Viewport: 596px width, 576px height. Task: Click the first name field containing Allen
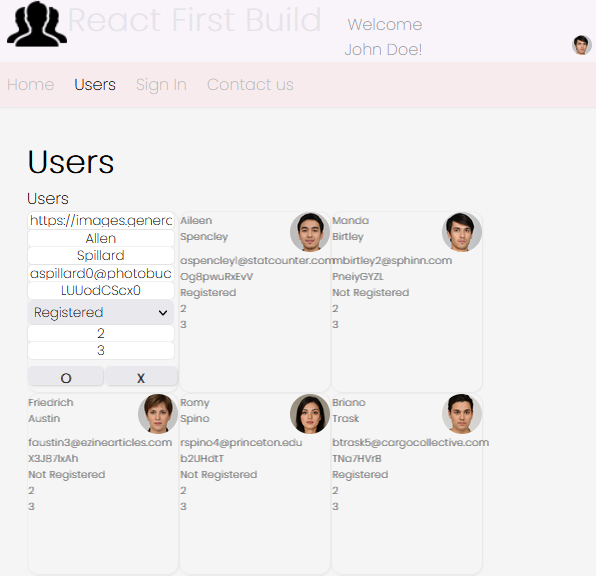101,238
